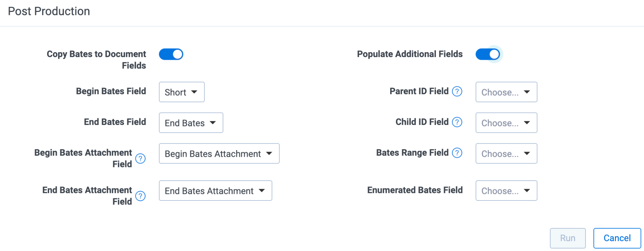Open the End Bates Field dropdown

click(x=191, y=123)
